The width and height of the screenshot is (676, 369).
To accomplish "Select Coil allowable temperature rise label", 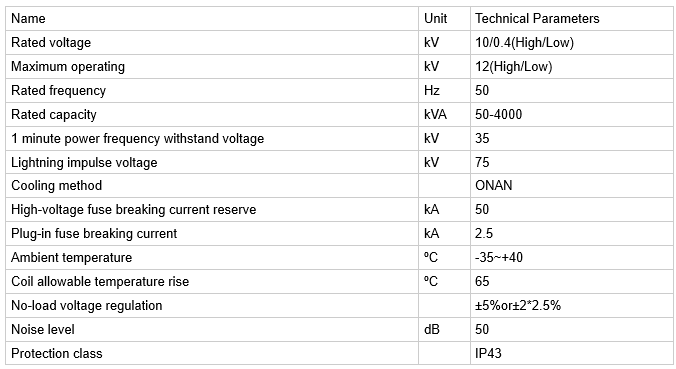I will point(100,281).
